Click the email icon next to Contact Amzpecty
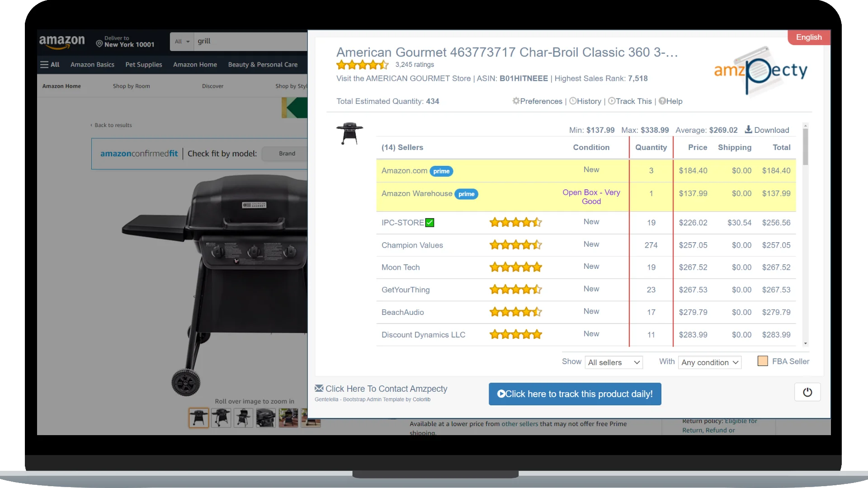 point(319,388)
